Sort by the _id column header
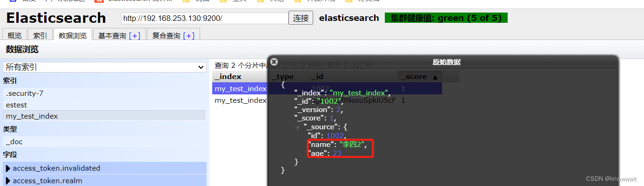 (x=353, y=77)
